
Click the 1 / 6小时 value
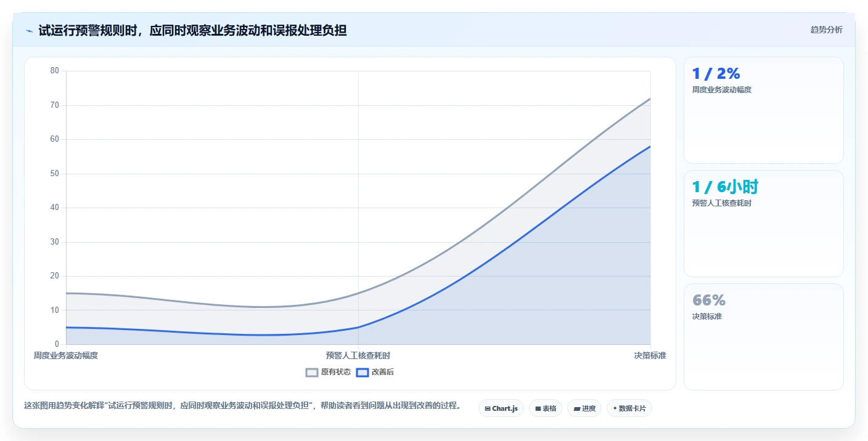725,187
